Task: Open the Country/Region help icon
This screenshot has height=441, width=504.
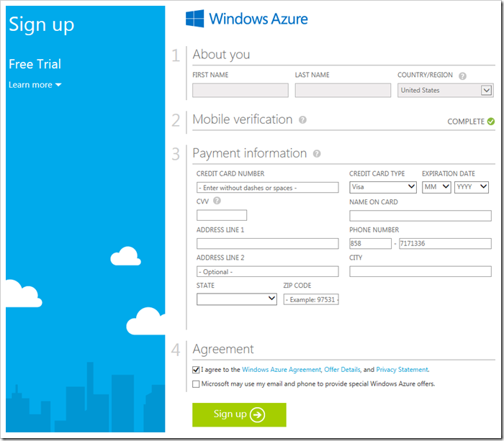Action: tap(462, 76)
